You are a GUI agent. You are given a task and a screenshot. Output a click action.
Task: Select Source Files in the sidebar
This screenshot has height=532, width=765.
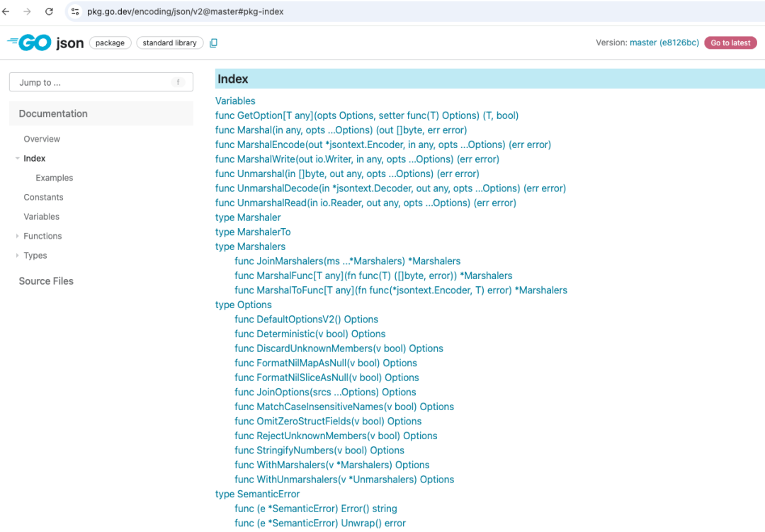[46, 281]
